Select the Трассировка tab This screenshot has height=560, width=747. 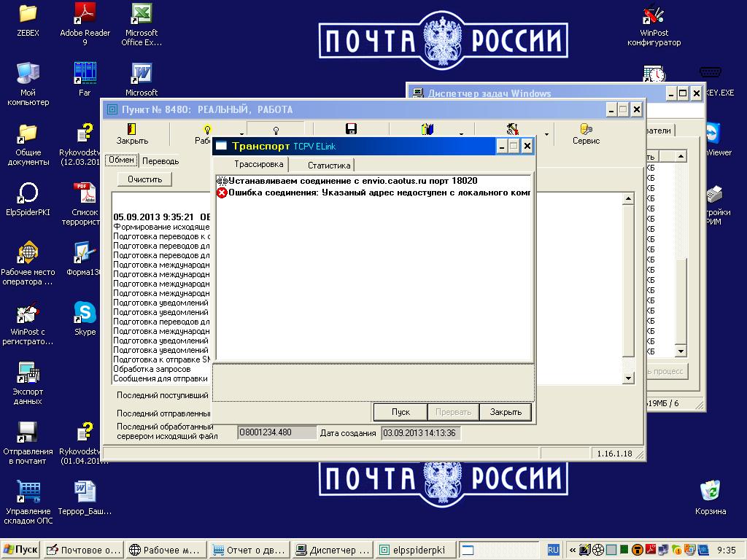point(259,164)
